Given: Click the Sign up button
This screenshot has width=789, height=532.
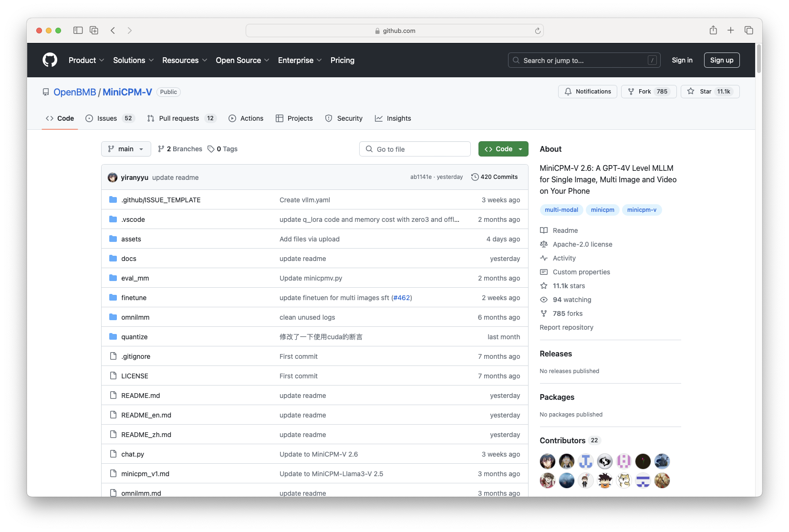Looking at the screenshot, I should tap(722, 60).
